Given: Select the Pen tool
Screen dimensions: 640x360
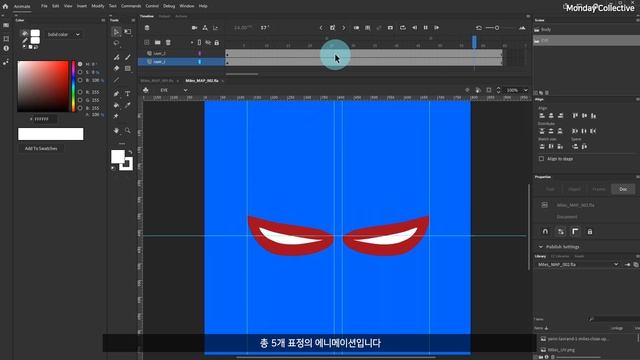Looking at the screenshot, I should coord(116,94).
